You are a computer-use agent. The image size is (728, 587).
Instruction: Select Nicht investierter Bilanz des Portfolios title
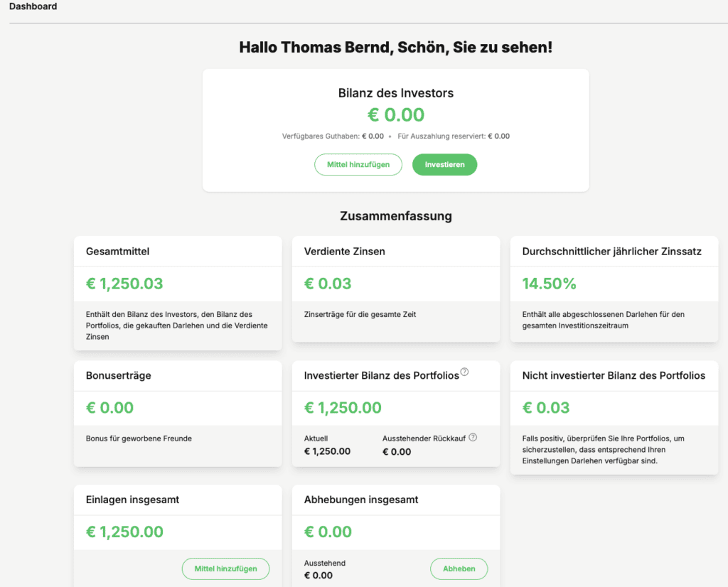(614, 375)
